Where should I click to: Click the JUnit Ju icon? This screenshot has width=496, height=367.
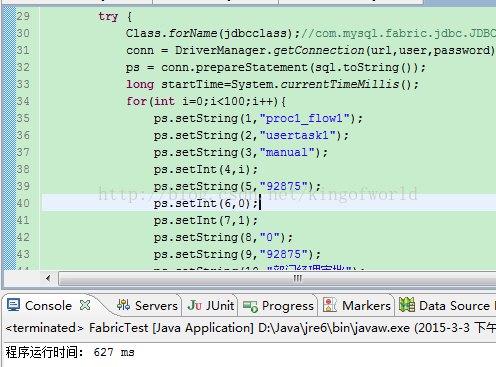tap(195, 305)
